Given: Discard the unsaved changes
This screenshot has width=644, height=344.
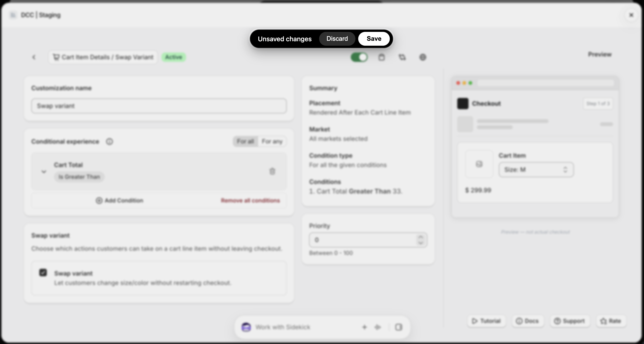Looking at the screenshot, I should pyautogui.click(x=337, y=39).
